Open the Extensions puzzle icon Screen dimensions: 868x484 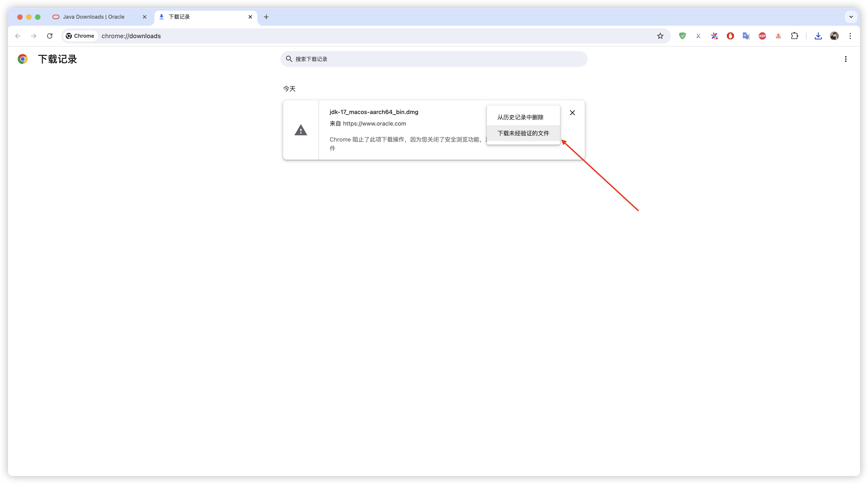795,36
